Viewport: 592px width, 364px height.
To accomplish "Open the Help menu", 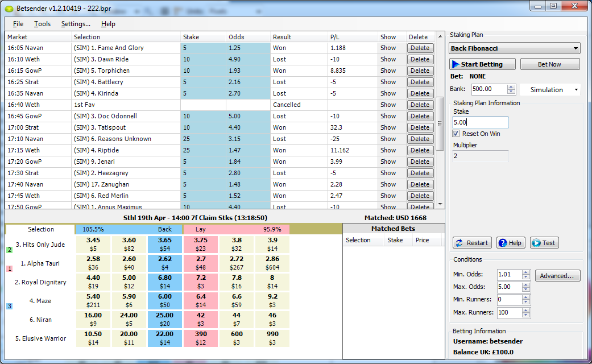I will pyautogui.click(x=108, y=24).
